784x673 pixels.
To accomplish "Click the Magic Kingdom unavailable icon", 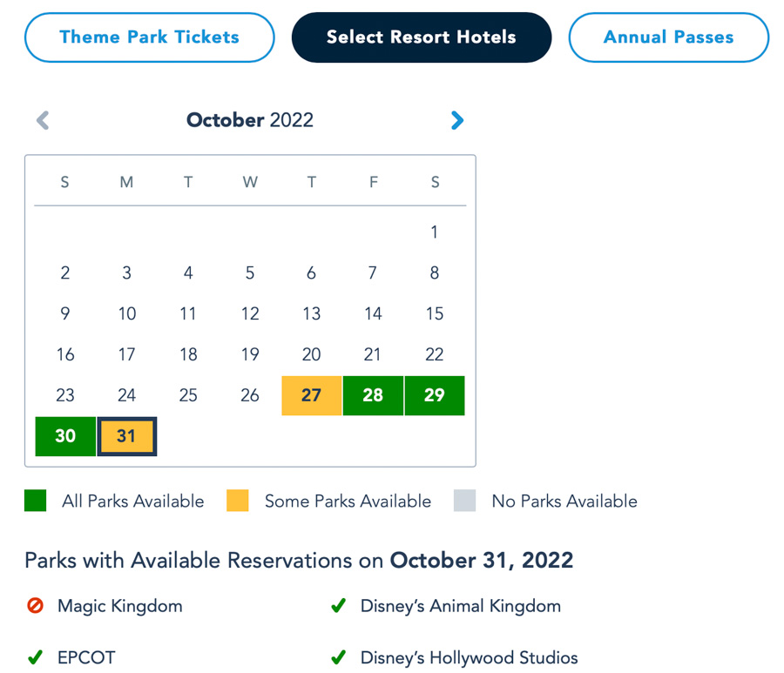I will [35, 605].
